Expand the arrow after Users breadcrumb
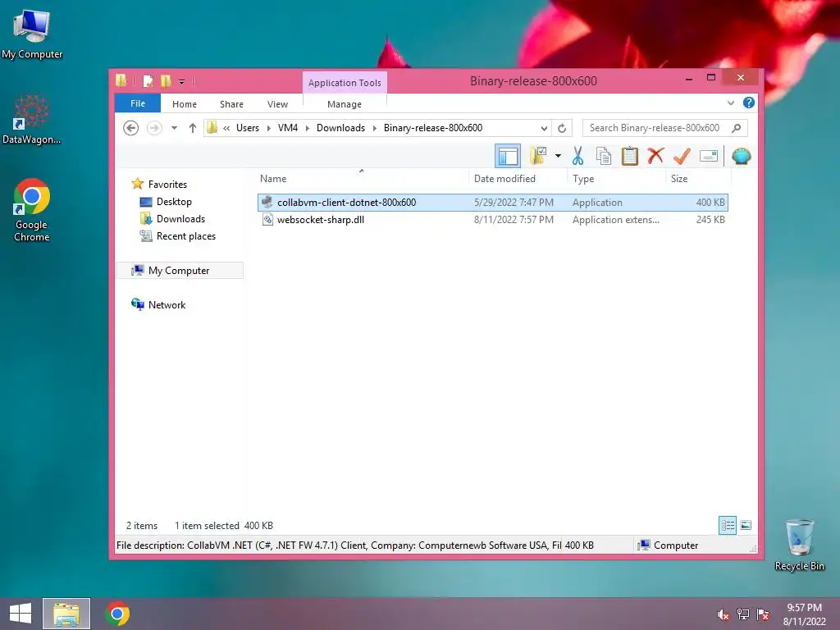Image resolution: width=840 pixels, height=630 pixels. pyautogui.click(x=268, y=128)
